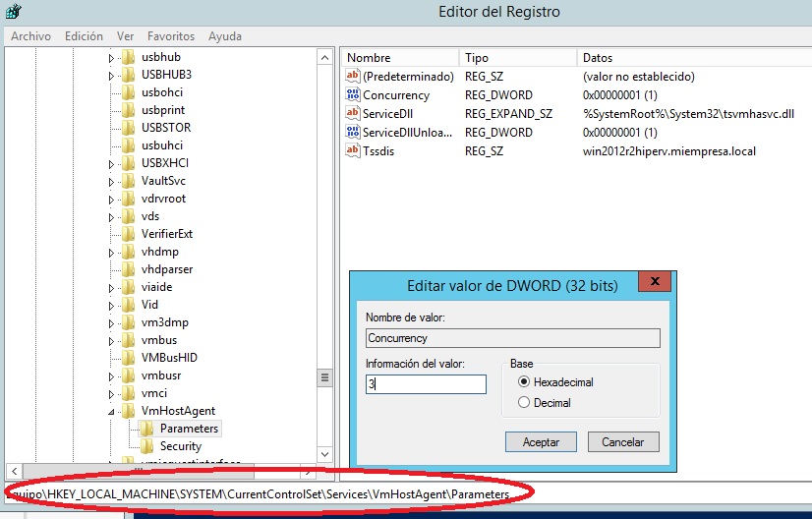
Task: Open the Favoritos menu
Action: click(x=171, y=36)
